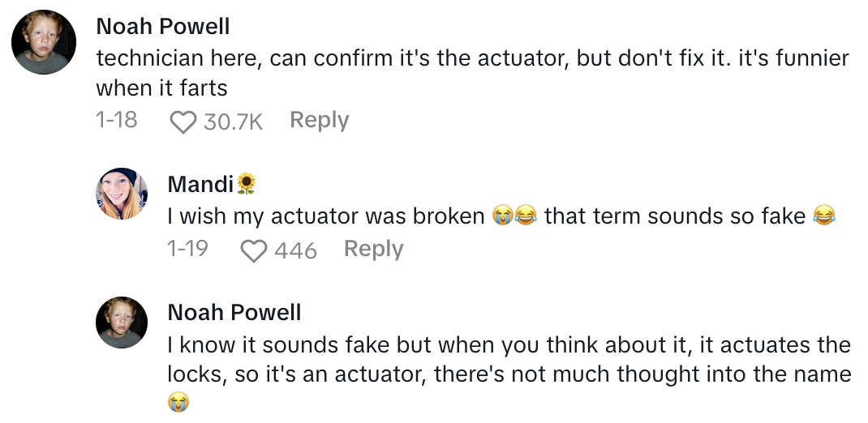The image size is (868, 423).
Task: Open Mandi's profile picture
Action: tap(122, 194)
